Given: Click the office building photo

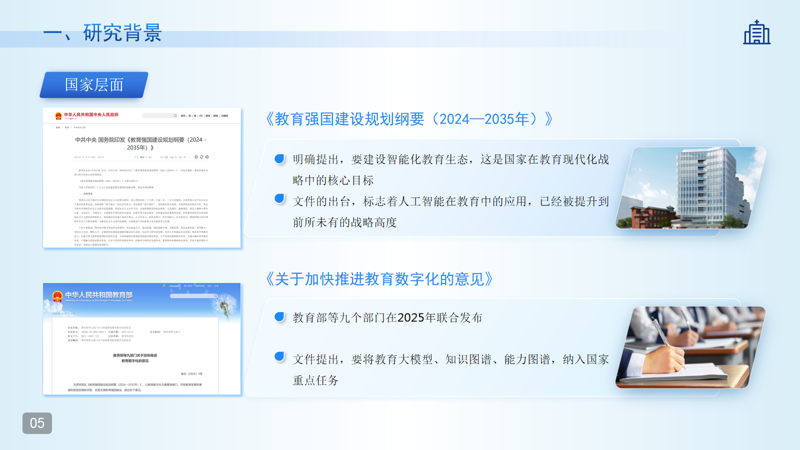Looking at the screenshot, I should tap(691, 187).
